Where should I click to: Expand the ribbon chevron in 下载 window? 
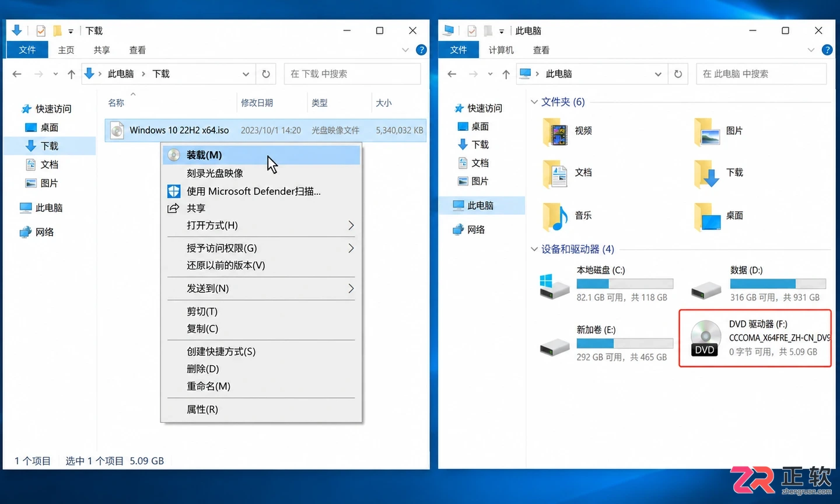405,50
